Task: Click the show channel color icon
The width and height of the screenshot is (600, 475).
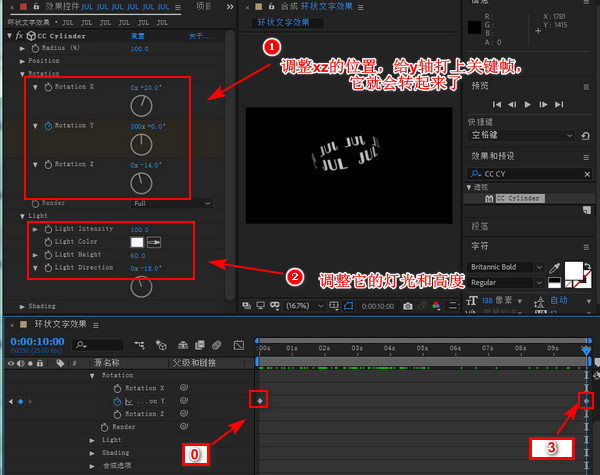Action: (436, 305)
